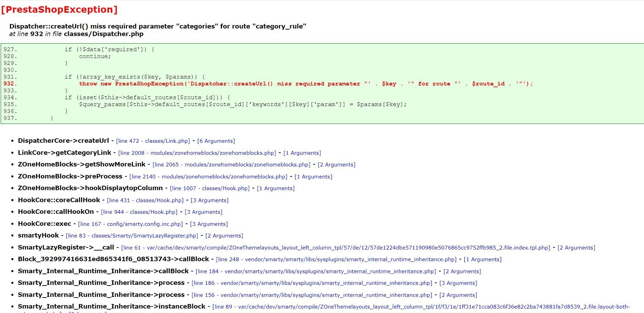Expand 2 Arguments for smartyHook
This screenshot has width=644, height=313.
(224, 236)
